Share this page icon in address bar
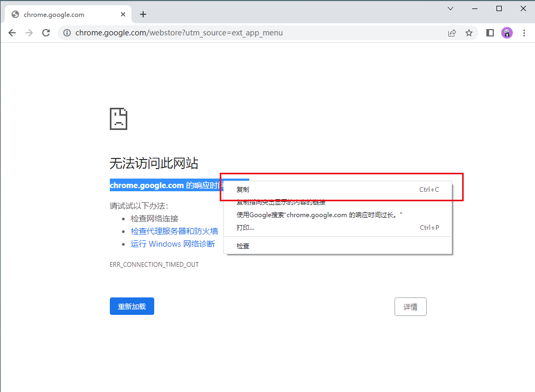This screenshot has height=392, width=535. (452, 33)
